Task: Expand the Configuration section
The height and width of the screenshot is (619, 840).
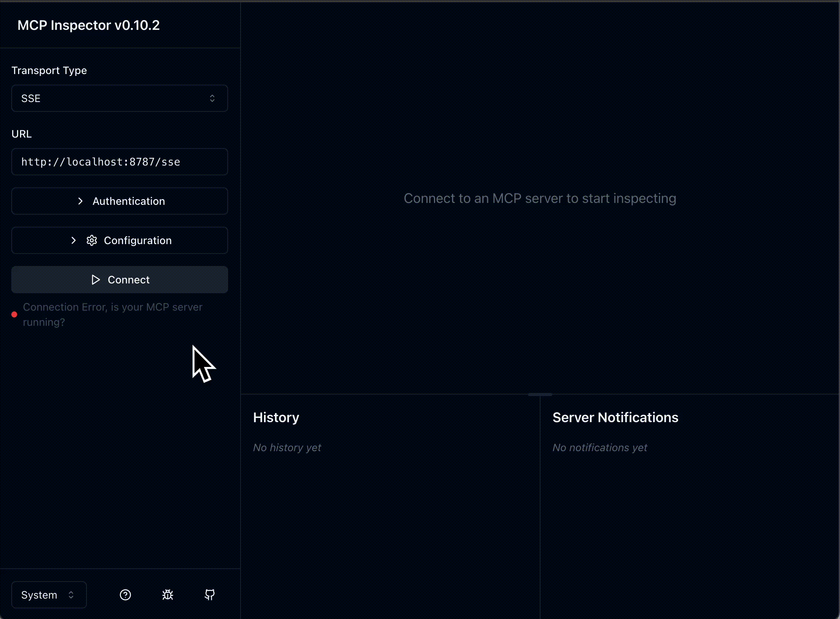Action: [x=120, y=240]
